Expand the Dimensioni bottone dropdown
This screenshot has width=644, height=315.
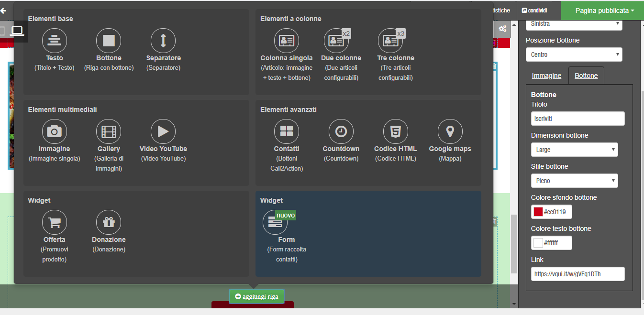click(x=574, y=150)
